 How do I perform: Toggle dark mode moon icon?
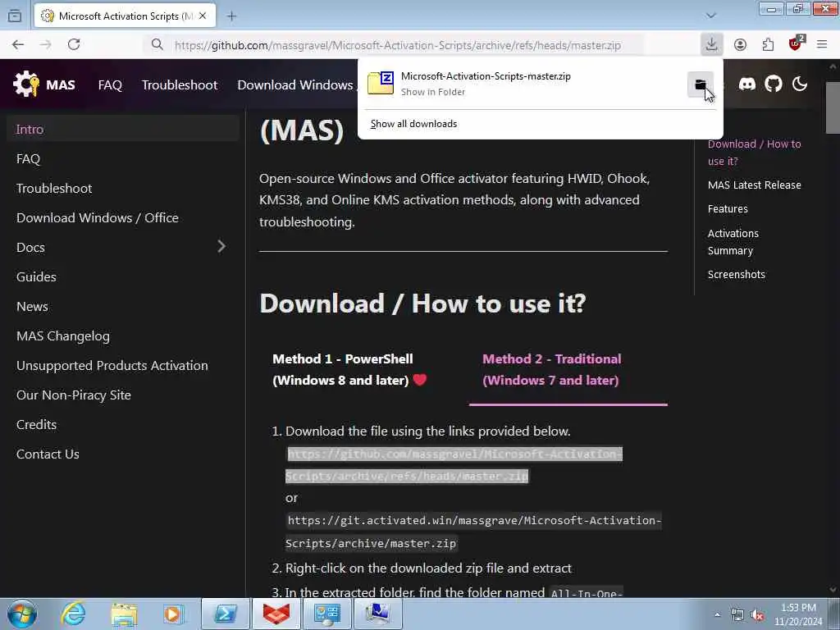[x=799, y=84]
